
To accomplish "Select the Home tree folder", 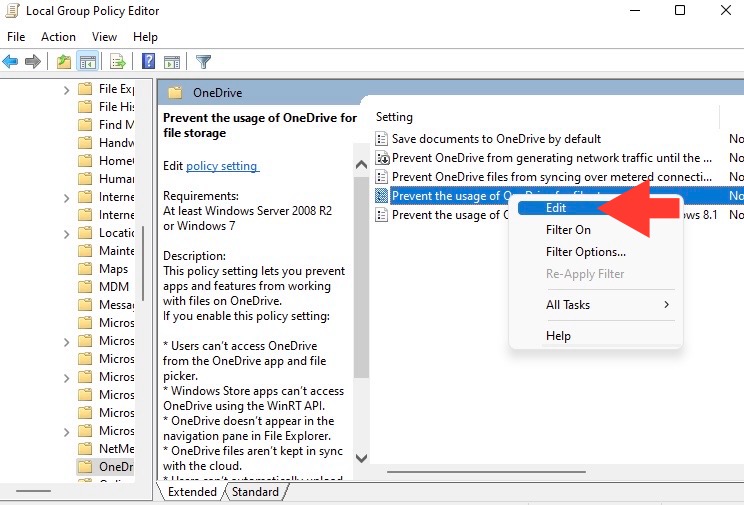I will coord(106,161).
